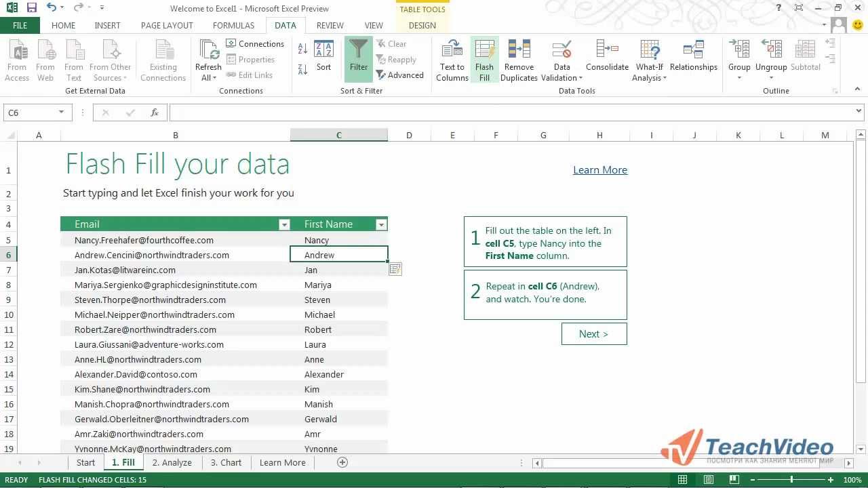Import data From Web
The image size is (868, 488).
[45, 60]
